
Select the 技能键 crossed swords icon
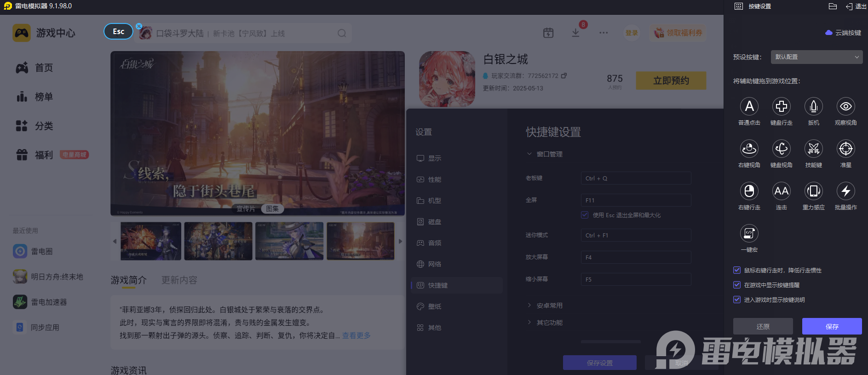click(814, 149)
